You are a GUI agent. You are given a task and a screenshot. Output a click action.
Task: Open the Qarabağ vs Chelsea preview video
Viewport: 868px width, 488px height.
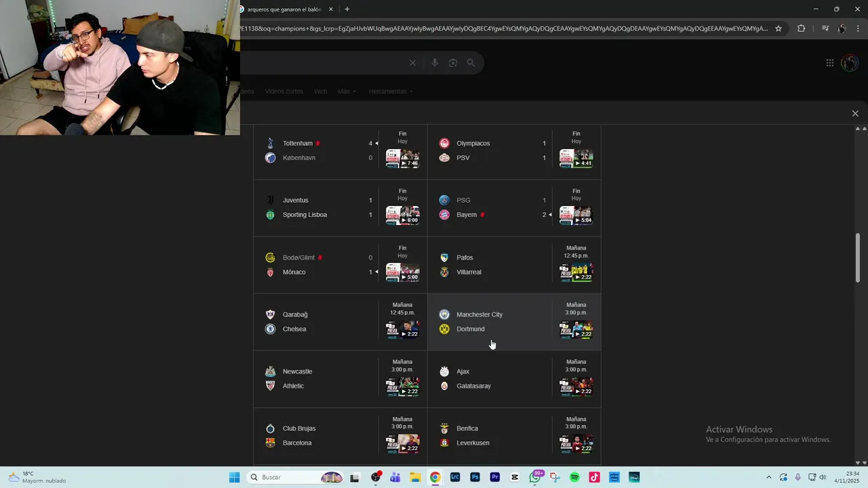403,329
